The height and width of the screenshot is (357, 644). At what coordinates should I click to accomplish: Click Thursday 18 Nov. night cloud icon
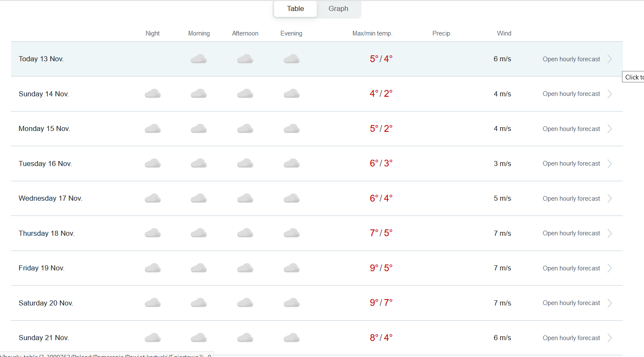tap(152, 233)
